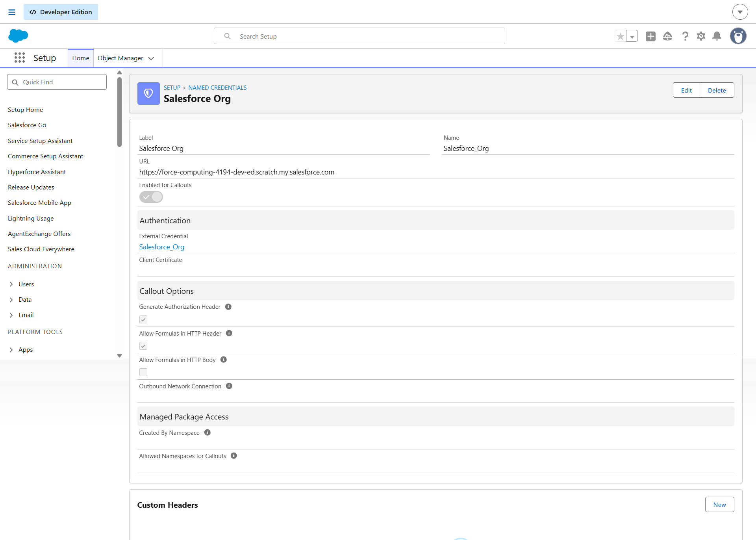Screen dimensions: 756x540
Task: Click the favorites star icon
Action: (x=621, y=36)
